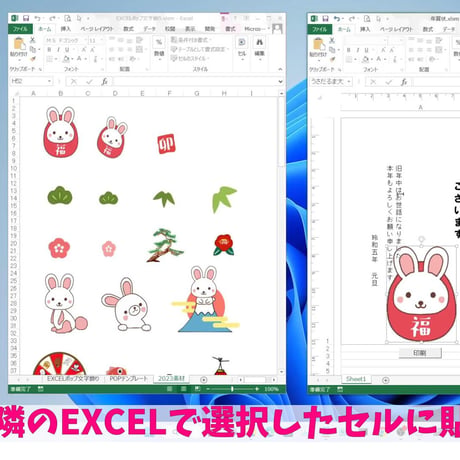Select データ tab in left Excel window
The image size is (460, 460).
click(x=150, y=29)
